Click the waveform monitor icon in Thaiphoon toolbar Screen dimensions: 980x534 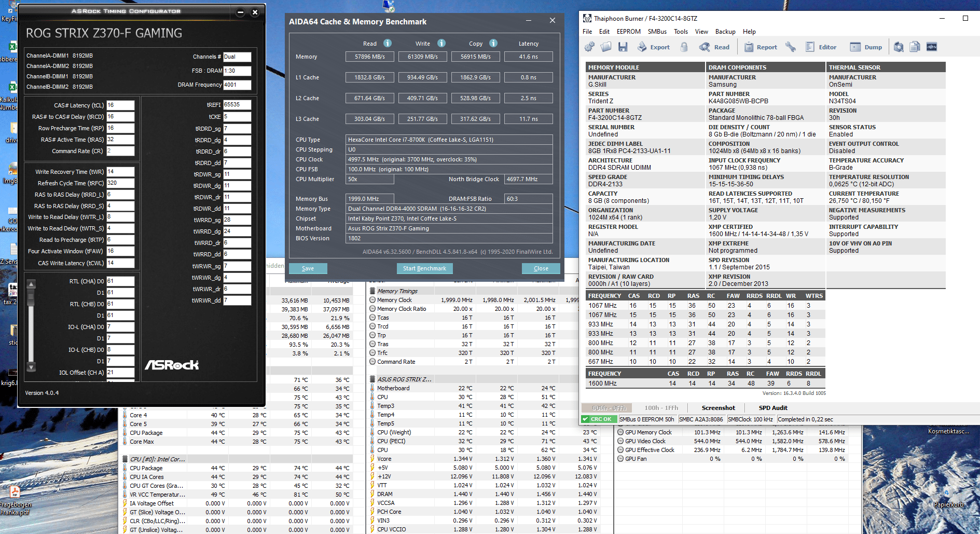click(932, 47)
